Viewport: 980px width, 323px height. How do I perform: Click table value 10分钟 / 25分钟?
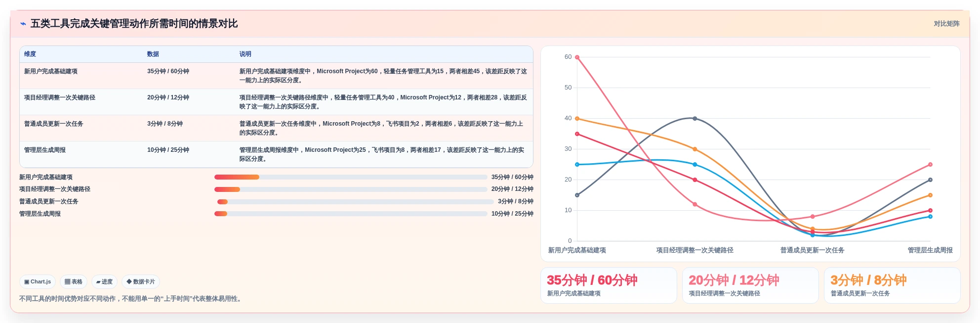168,150
